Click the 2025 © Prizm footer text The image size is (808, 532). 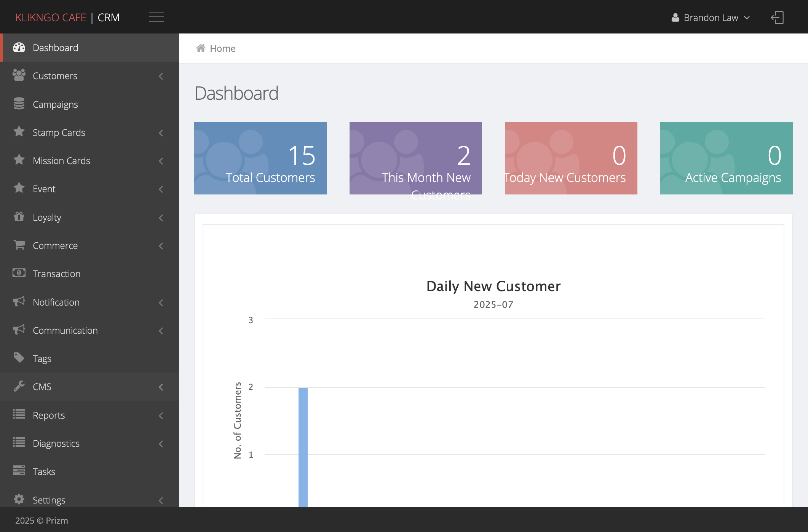point(42,520)
